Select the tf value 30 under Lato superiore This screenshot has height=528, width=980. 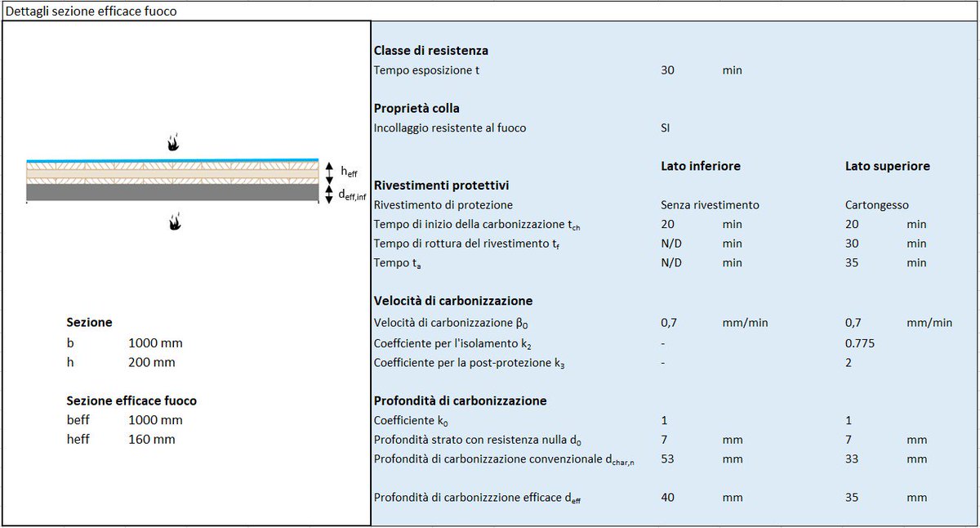coord(853,243)
